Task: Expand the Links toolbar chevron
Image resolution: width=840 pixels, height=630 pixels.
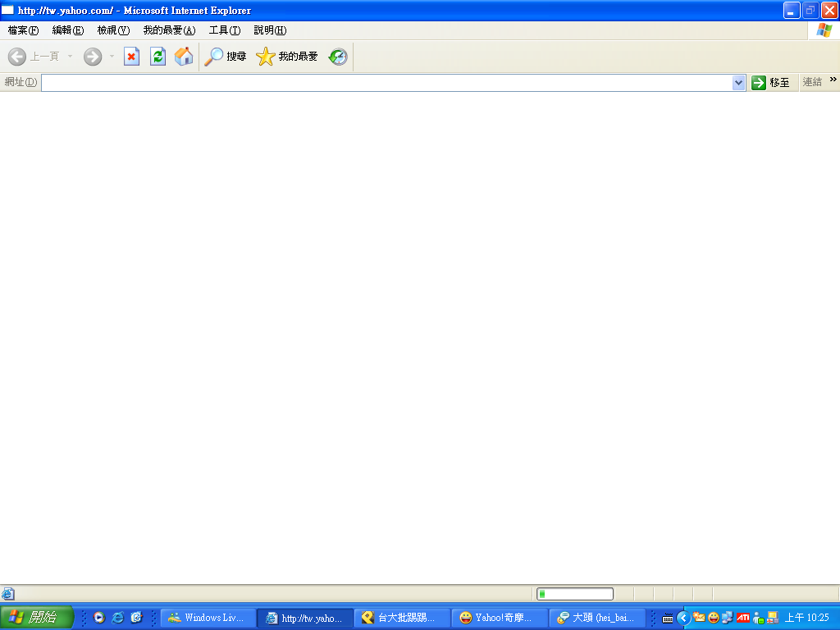Action: tap(833, 80)
